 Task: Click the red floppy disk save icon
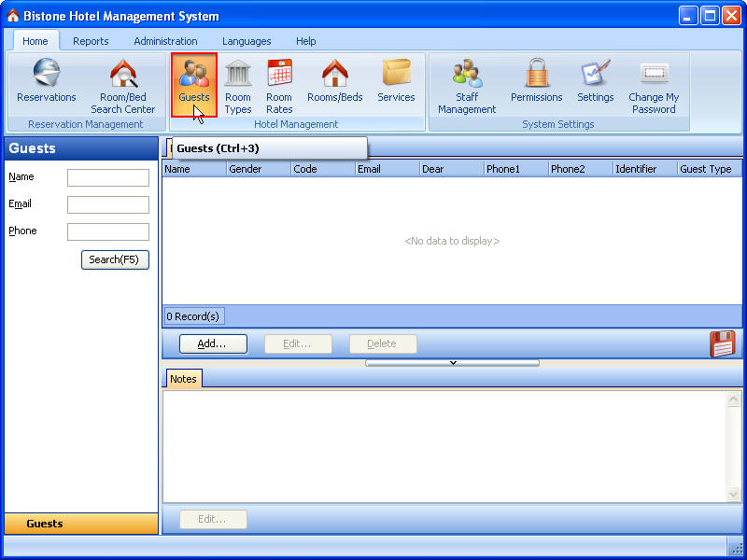[x=723, y=343]
